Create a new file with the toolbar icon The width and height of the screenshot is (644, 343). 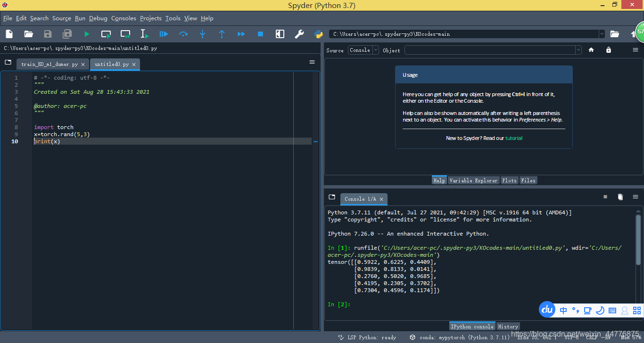tap(9, 34)
